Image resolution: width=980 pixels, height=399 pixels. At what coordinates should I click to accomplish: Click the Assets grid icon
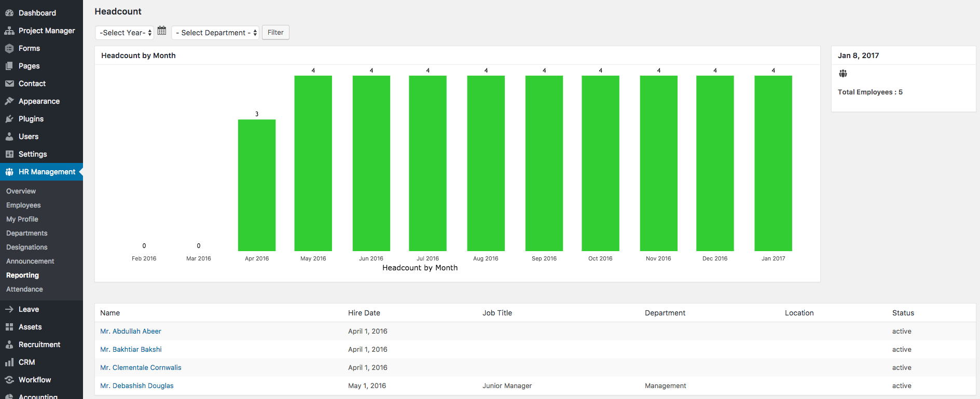tap(9, 327)
